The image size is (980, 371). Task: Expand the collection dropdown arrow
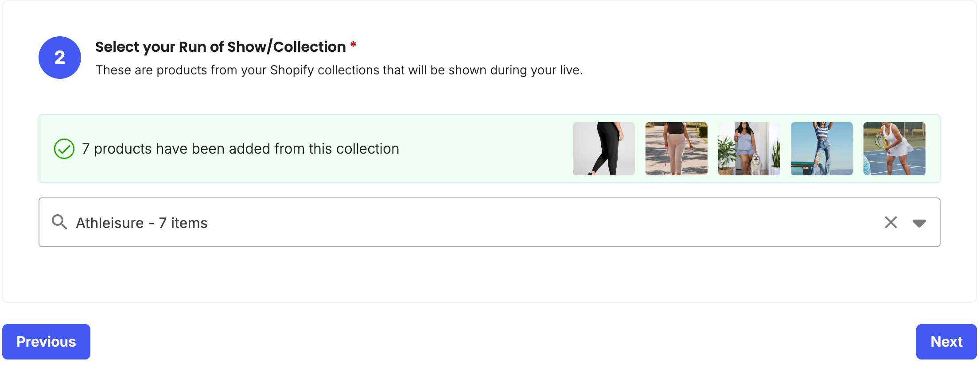919,223
